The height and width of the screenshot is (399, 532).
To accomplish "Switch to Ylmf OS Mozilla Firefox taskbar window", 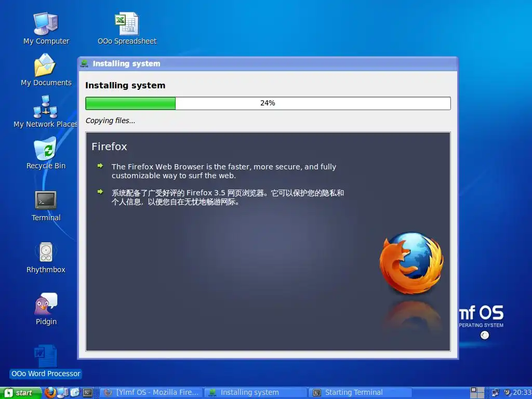I will click(x=151, y=393).
